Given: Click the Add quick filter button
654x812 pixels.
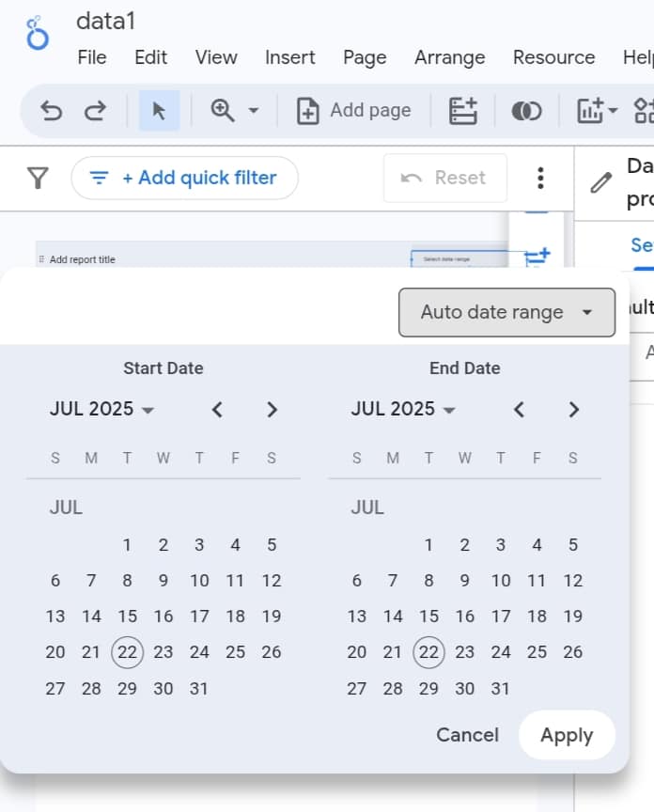Looking at the screenshot, I should (x=184, y=178).
